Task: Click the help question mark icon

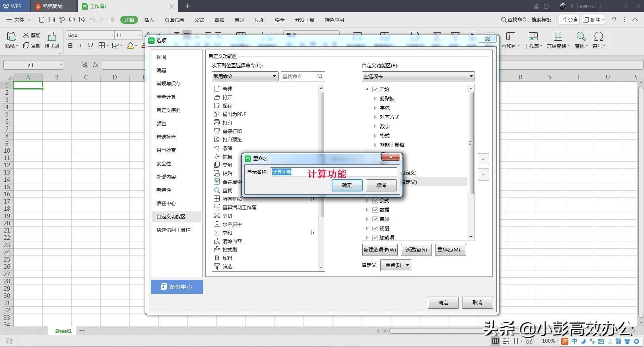Action: 614,20
